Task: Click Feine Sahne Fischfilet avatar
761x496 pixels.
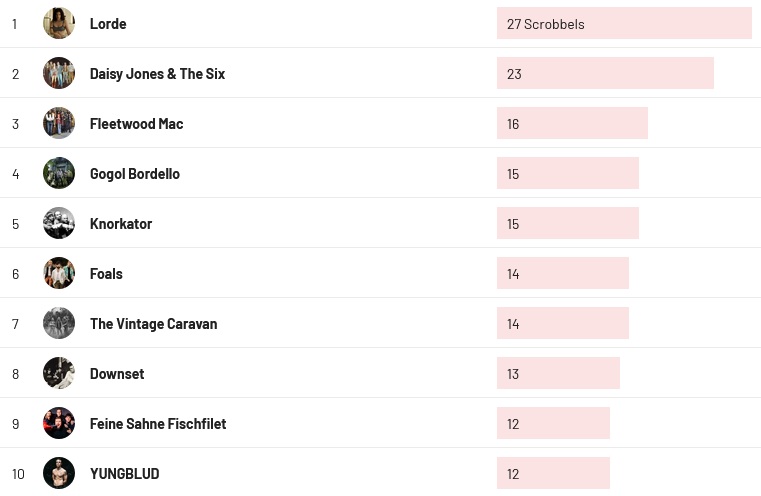Action: click(x=59, y=423)
